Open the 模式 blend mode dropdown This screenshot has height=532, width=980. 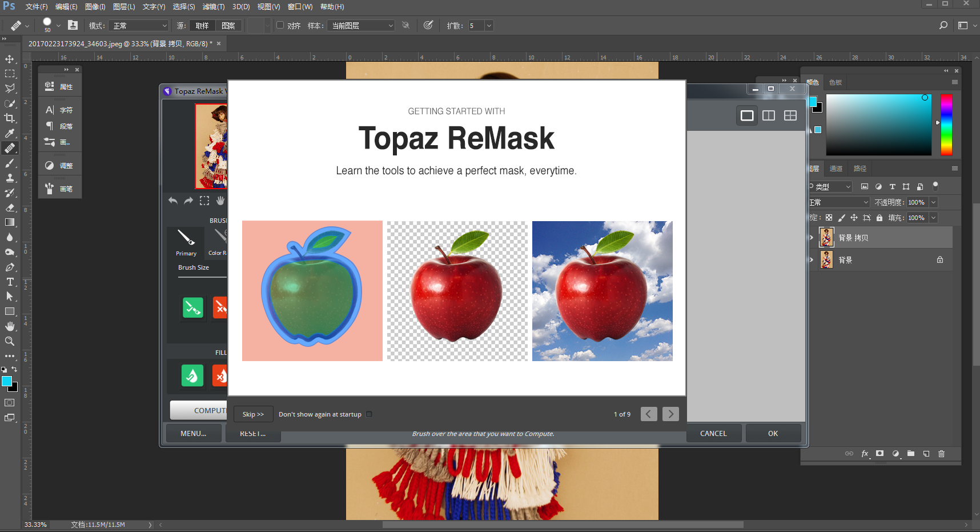point(139,26)
